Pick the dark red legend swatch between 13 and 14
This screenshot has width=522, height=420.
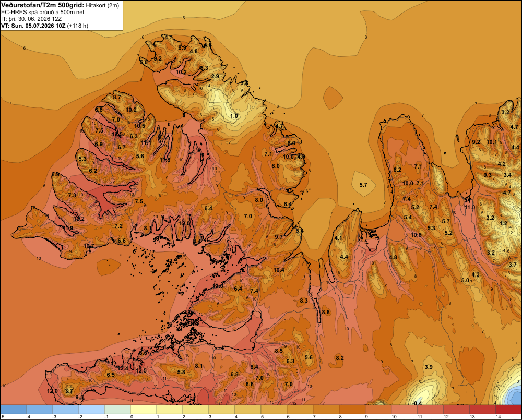(483, 410)
